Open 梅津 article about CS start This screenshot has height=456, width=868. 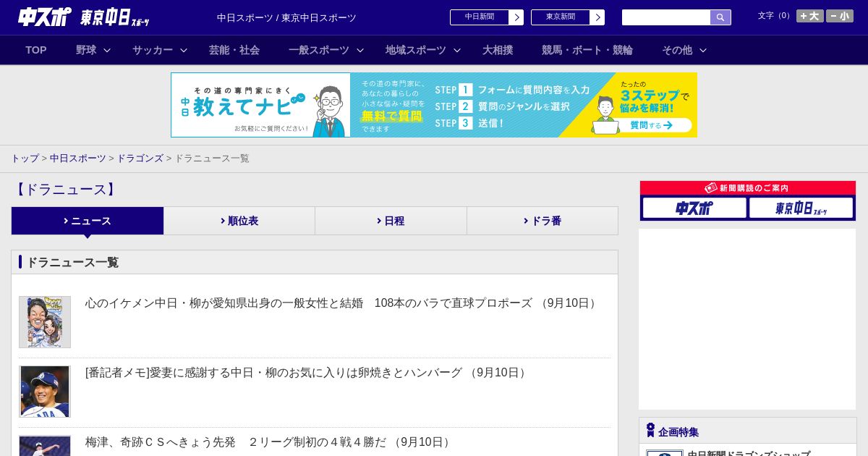click(270, 442)
